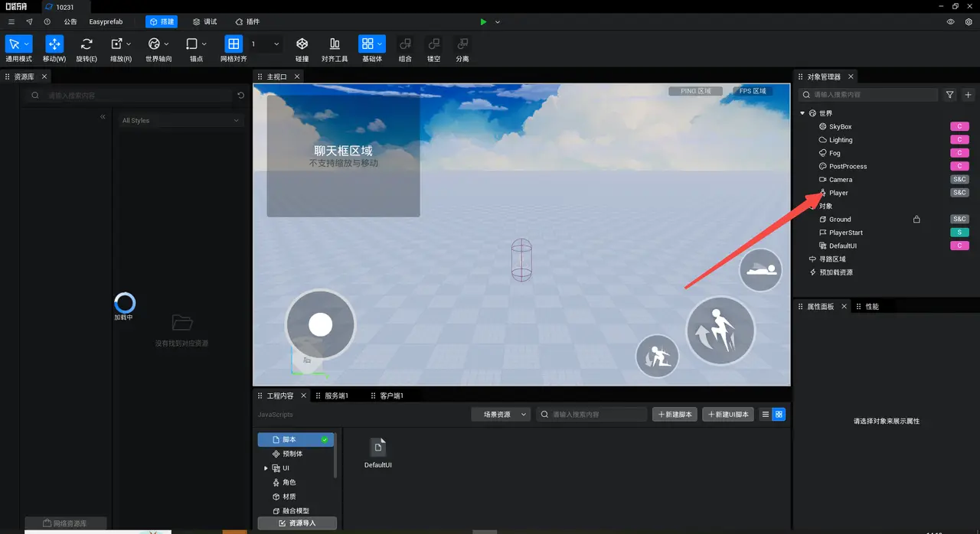Screen dimensions: 980x534
Task: Click the lock icon on Ground row
Action: pos(916,220)
